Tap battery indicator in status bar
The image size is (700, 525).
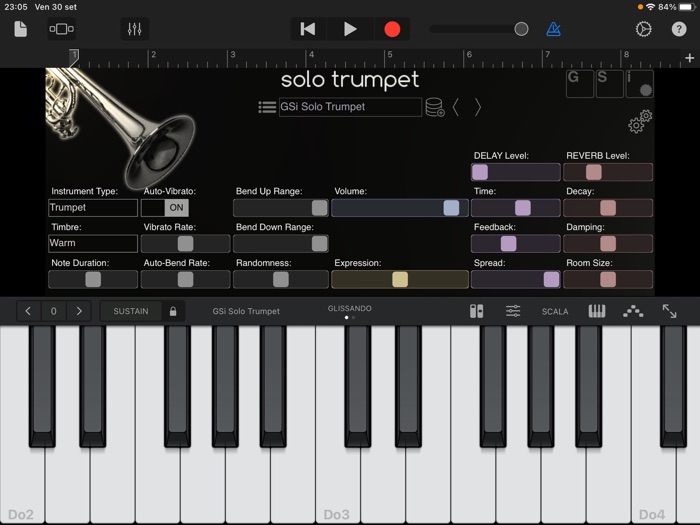click(x=687, y=7)
